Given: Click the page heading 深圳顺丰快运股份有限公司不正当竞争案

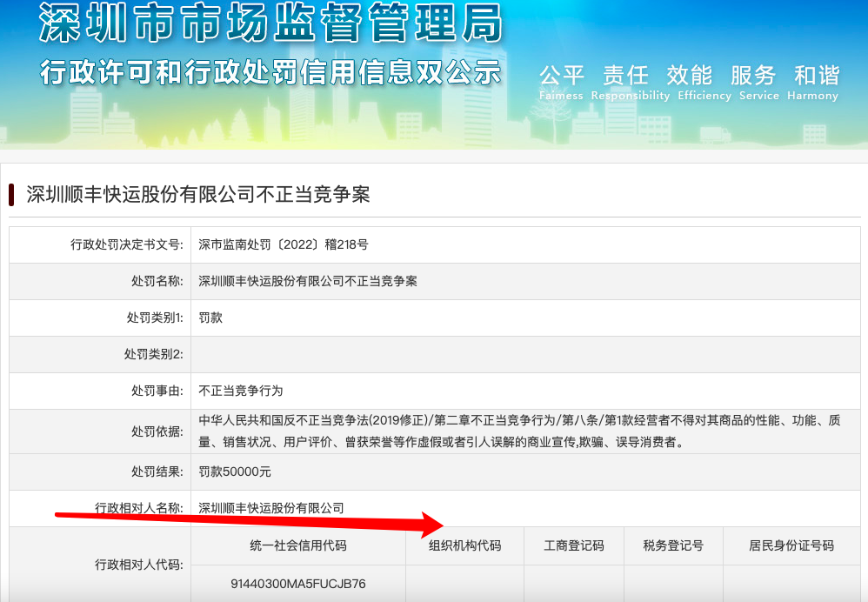Looking at the screenshot, I should pyautogui.click(x=198, y=194).
